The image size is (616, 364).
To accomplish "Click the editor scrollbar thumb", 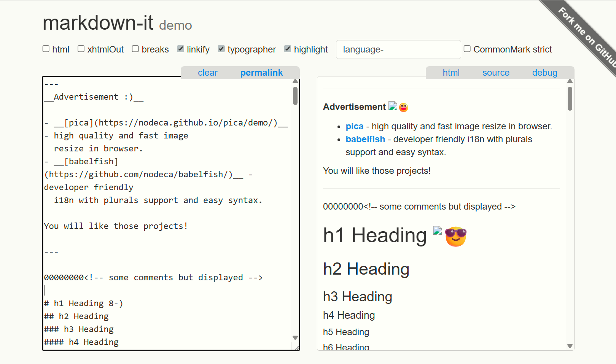I will click(x=295, y=96).
